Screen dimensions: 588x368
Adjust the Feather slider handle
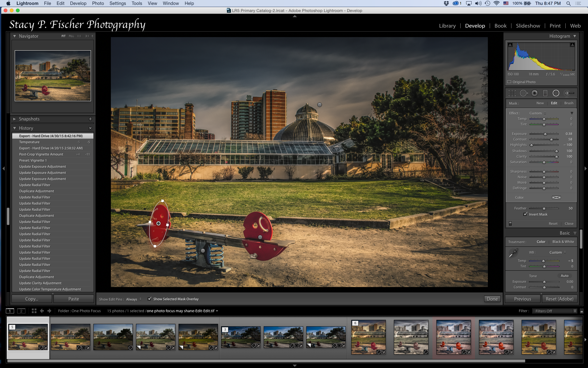tap(544, 209)
